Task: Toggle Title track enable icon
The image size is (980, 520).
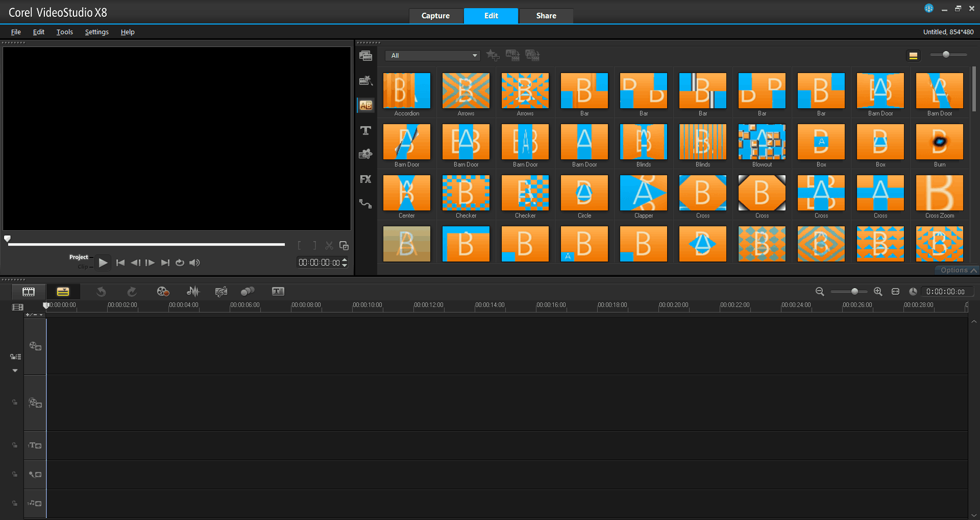Action: click(x=35, y=445)
